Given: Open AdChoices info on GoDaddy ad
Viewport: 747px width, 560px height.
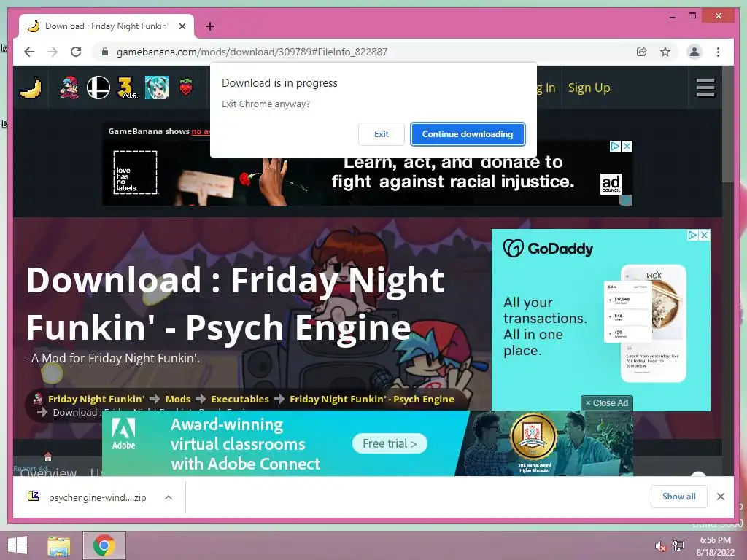Looking at the screenshot, I should 693,236.
